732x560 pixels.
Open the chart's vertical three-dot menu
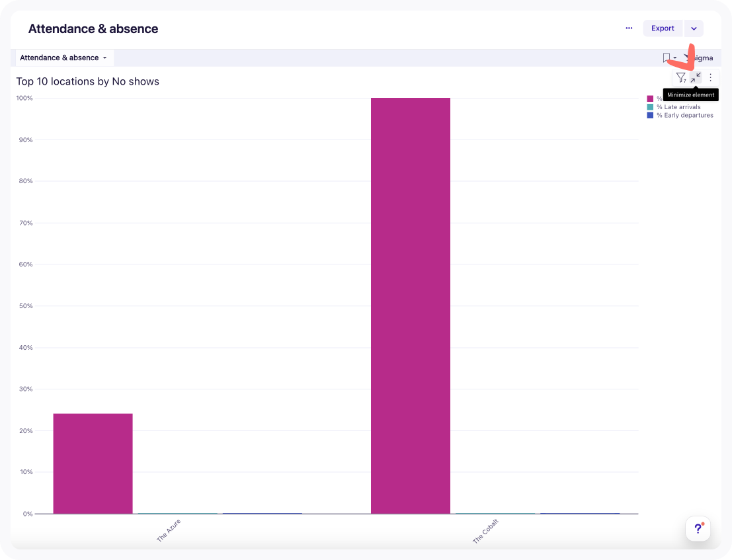711,77
